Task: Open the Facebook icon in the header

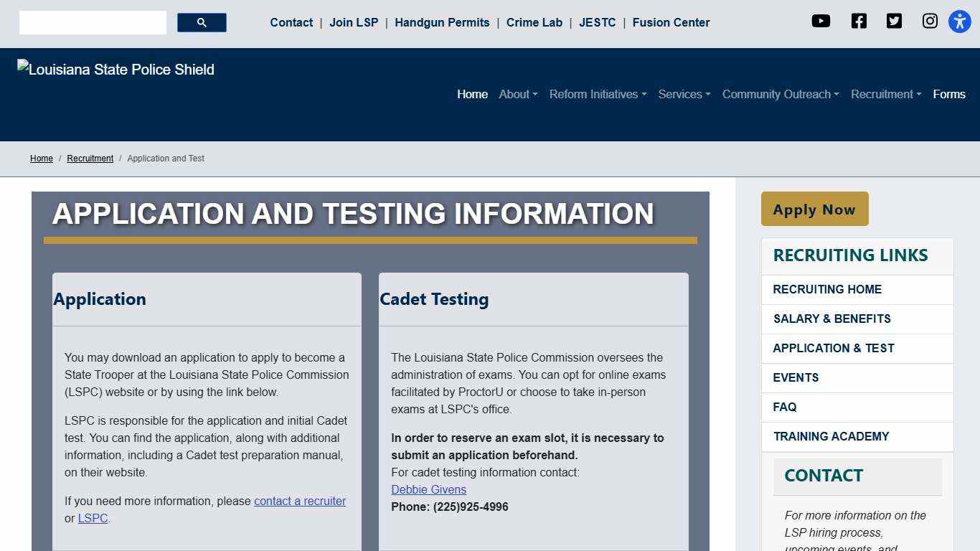Action: [x=858, y=21]
